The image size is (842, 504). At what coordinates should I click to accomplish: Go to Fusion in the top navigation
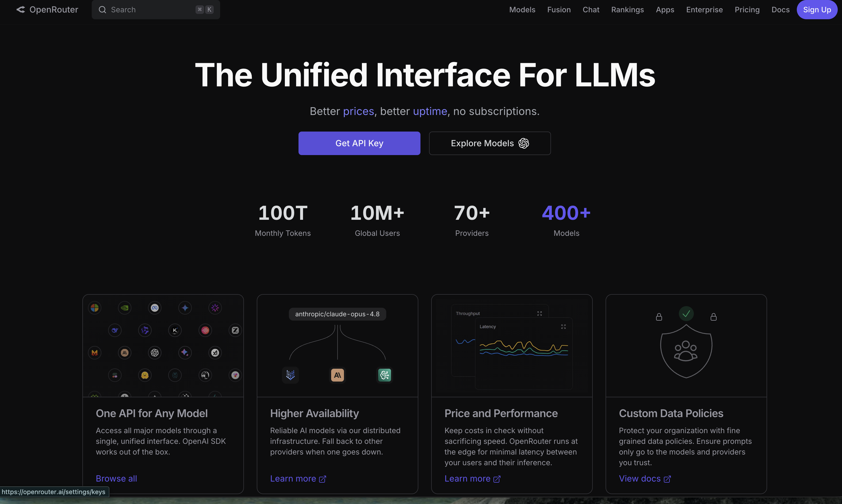[x=559, y=10]
